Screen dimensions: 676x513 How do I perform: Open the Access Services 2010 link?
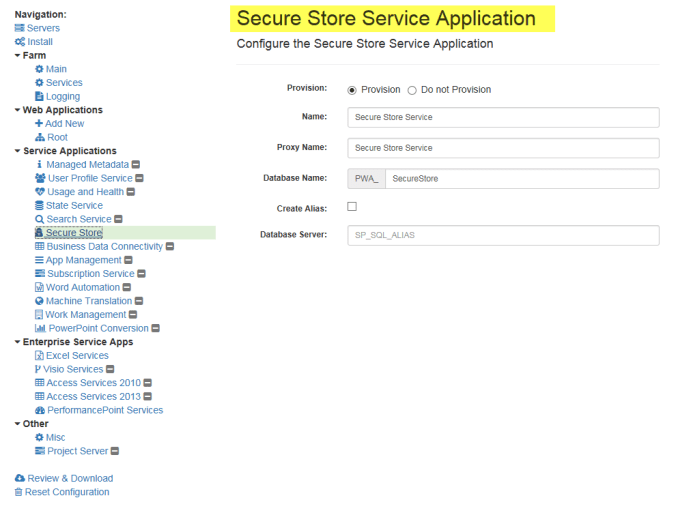click(x=94, y=383)
